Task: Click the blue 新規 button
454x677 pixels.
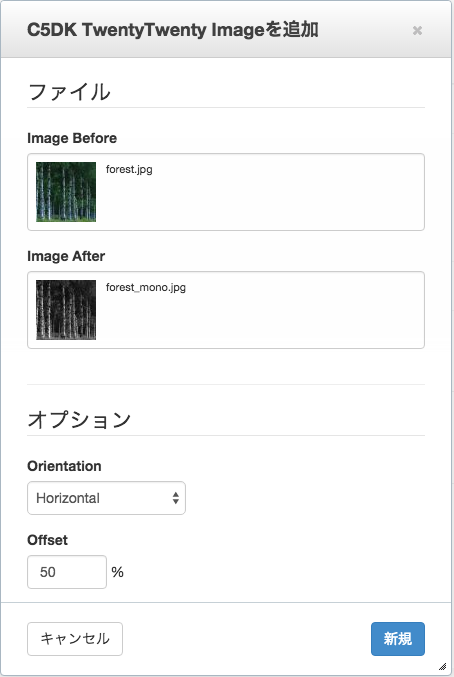Action: (398, 639)
